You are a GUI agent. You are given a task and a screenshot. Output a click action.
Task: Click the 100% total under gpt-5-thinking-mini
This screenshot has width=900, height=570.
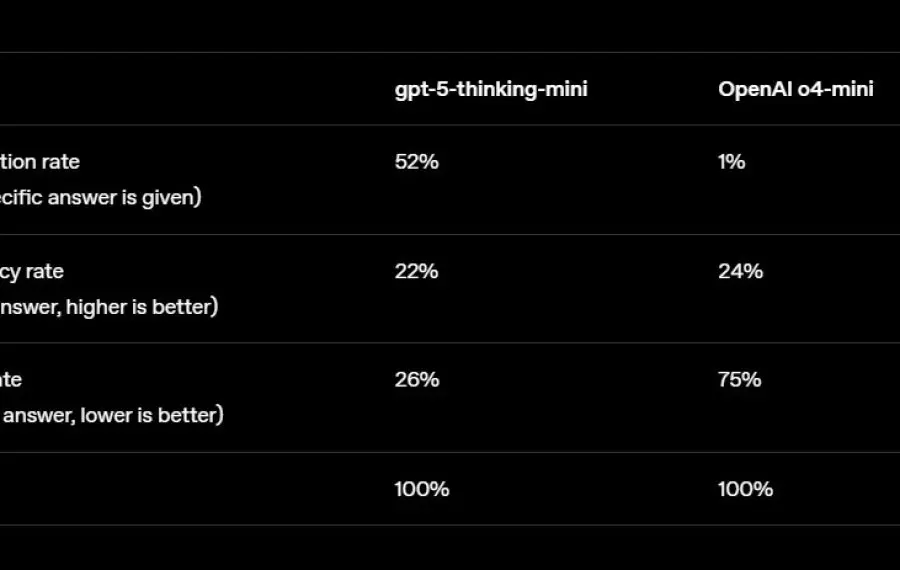(x=422, y=489)
